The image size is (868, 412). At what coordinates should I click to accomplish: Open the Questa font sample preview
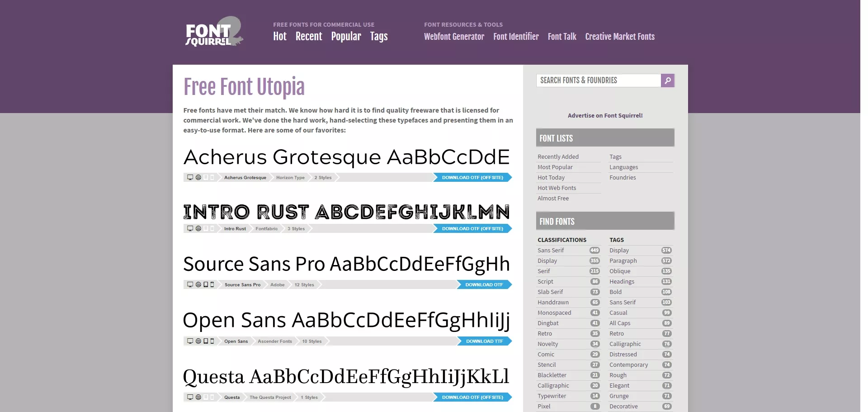347,377
